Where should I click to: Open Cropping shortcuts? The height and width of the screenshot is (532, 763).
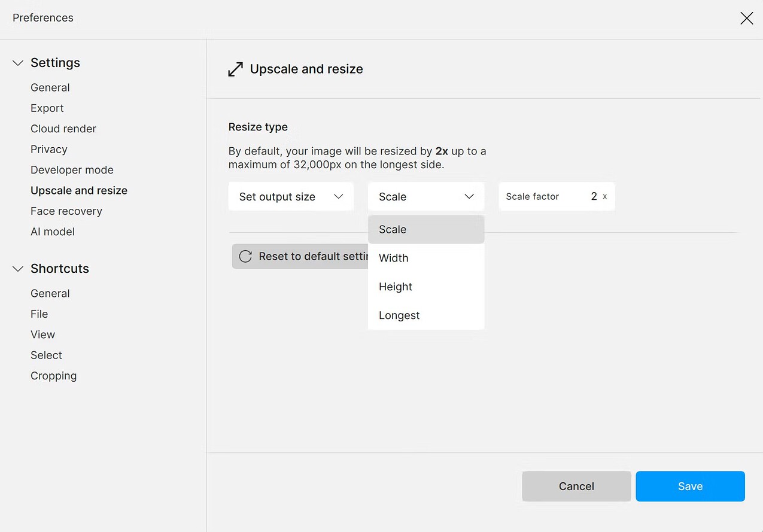click(x=54, y=376)
